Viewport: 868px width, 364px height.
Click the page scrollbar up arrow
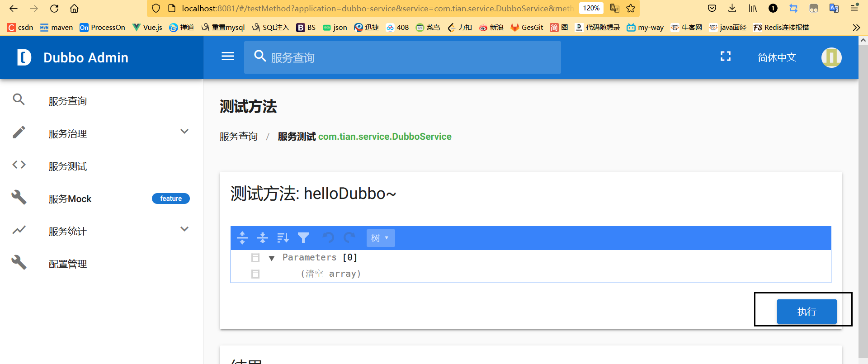pyautogui.click(x=863, y=40)
